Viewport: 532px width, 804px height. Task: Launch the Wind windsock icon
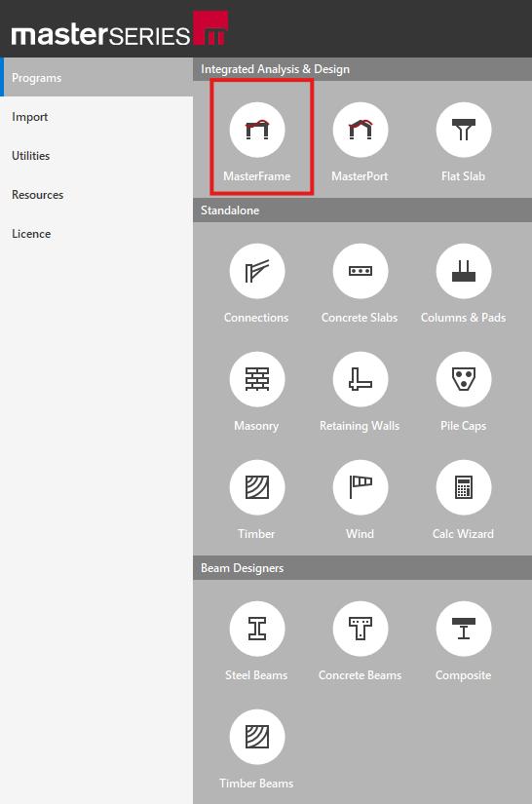361,487
